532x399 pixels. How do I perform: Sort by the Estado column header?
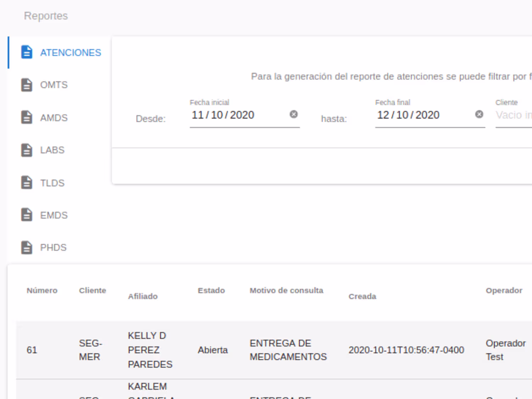(211, 290)
